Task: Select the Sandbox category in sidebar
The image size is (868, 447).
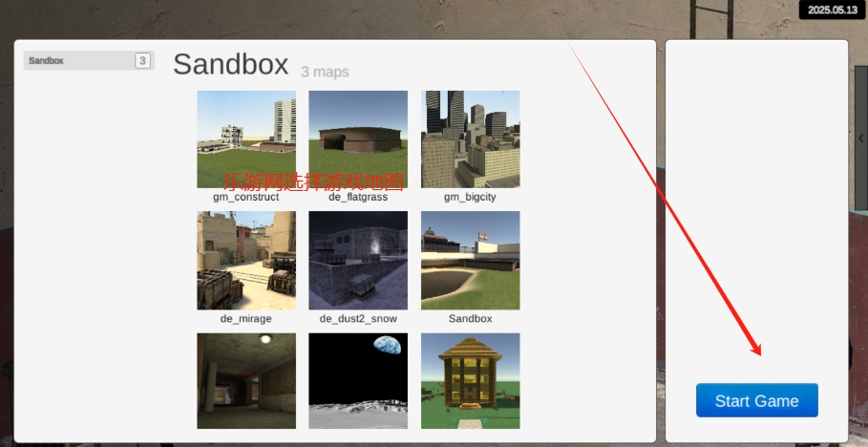Action: (89, 60)
